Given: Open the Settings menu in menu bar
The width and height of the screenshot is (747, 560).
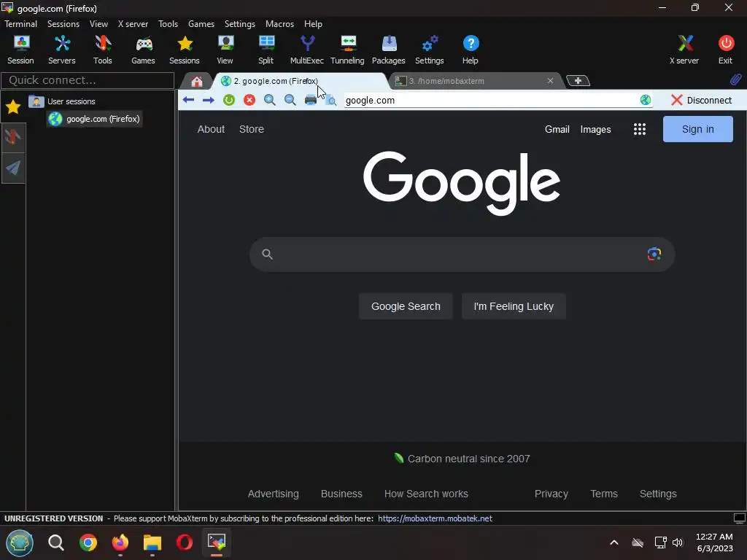Looking at the screenshot, I should [x=239, y=24].
